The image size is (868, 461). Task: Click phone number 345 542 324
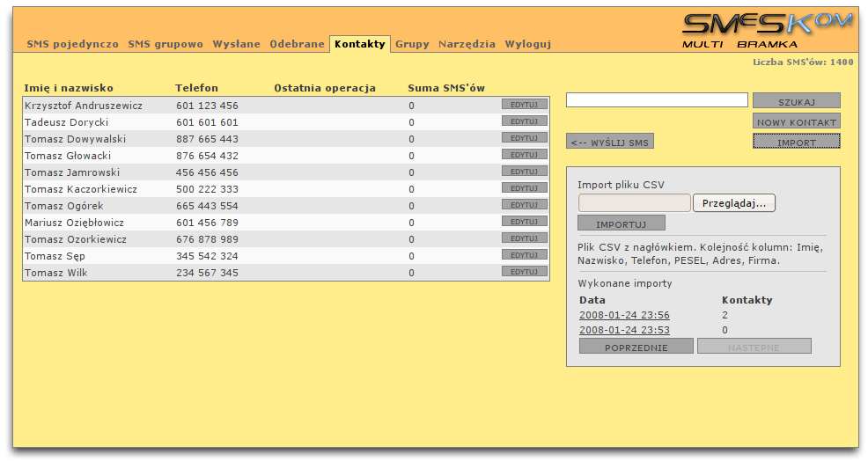(x=207, y=256)
